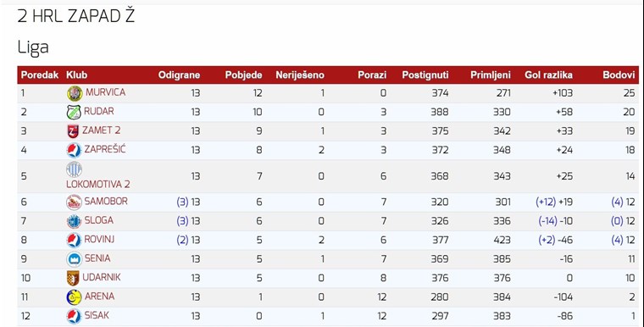Open the LOKOMOTIVA 2 club link
Screen dimensions: 644x327
pos(98,185)
